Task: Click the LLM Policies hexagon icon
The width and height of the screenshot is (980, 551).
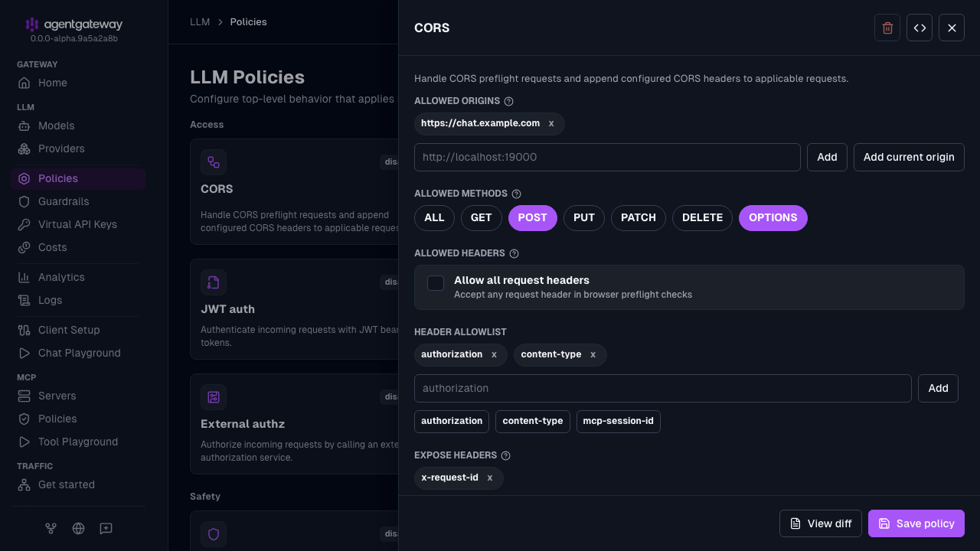Action: (x=24, y=178)
